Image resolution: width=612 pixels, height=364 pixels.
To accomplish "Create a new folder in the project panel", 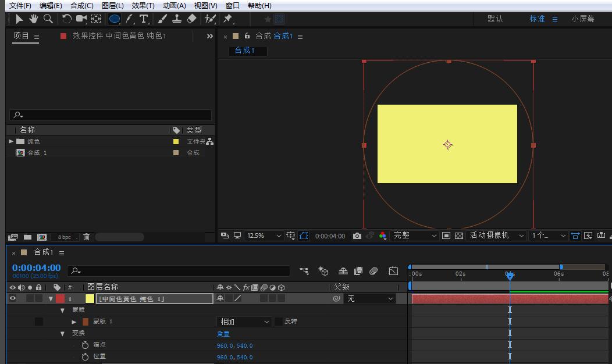I will coord(27,237).
